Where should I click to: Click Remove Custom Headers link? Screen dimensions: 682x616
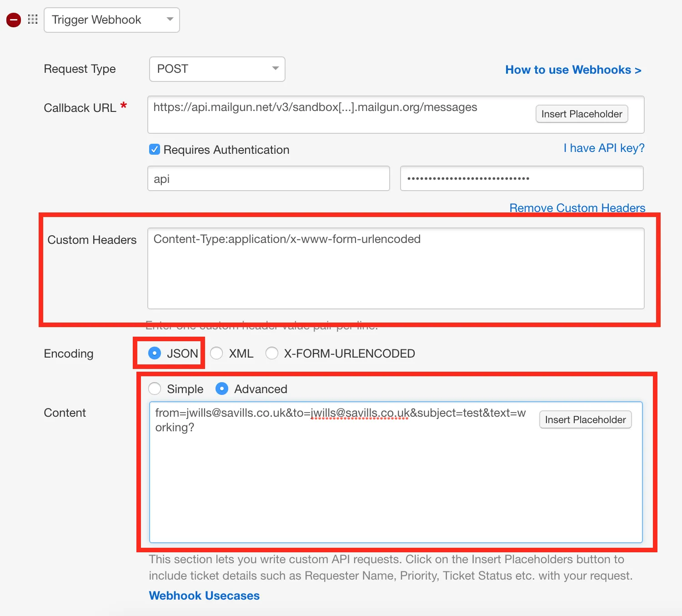point(577,207)
